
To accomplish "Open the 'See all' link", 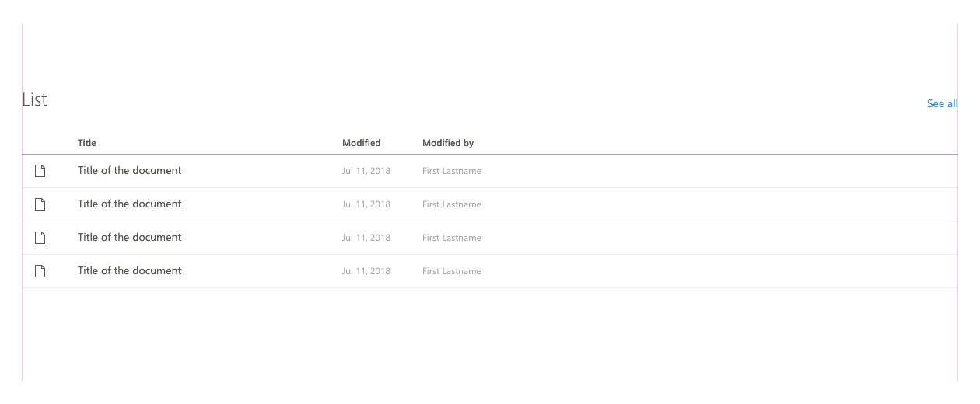I will tap(942, 103).
